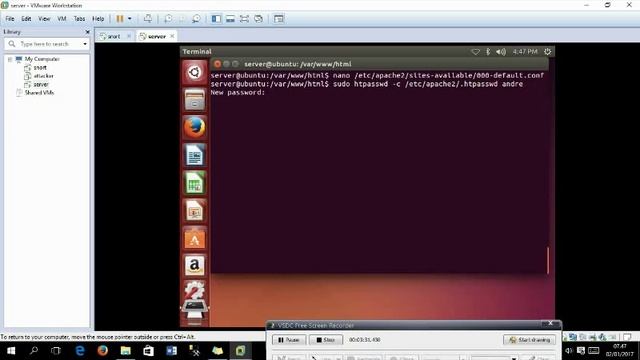Image resolution: width=640 pixels, height=360 pixels.
Task: Open Ubuntu Software Center launcher icon
Action: pos(194,238)
